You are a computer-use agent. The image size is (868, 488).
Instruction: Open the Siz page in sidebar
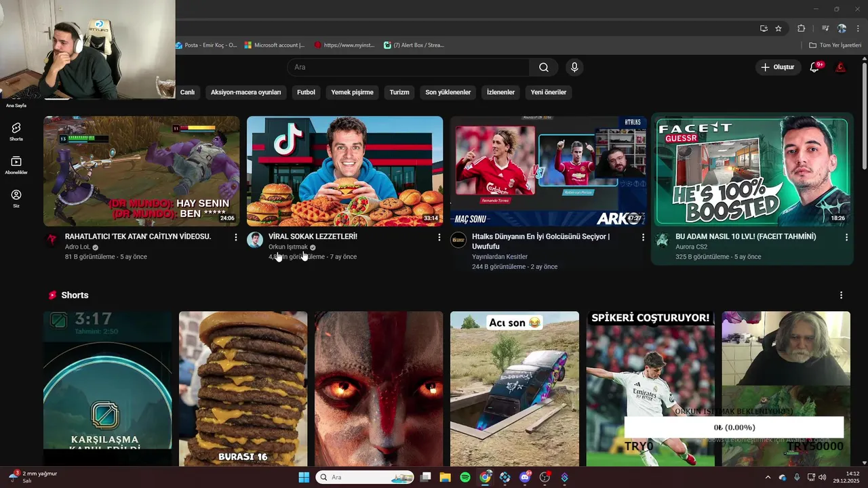16,199
